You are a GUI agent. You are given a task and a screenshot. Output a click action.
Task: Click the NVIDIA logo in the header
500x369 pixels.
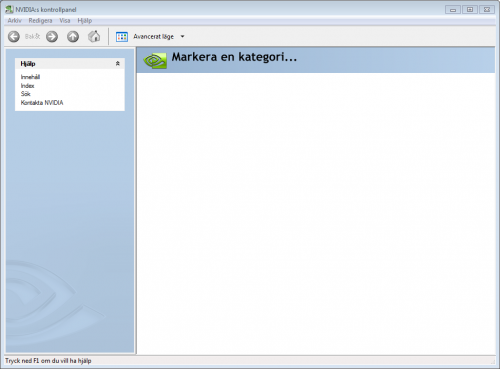155,61
